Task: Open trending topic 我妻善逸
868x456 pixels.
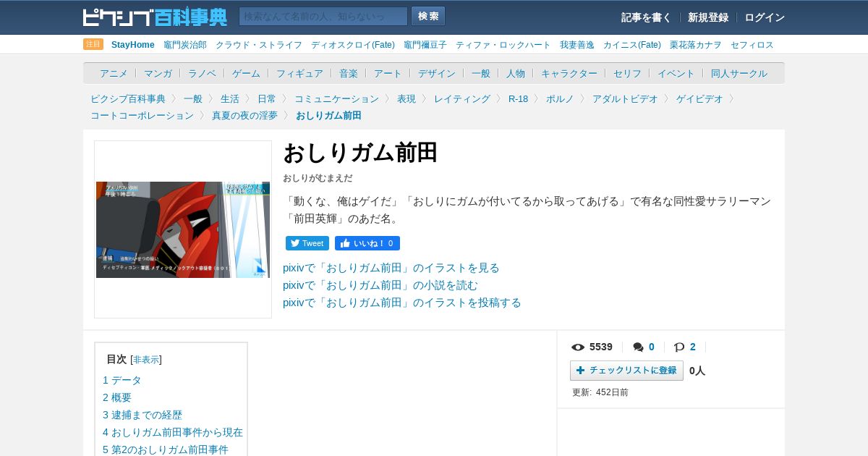Action: (577, 45)
